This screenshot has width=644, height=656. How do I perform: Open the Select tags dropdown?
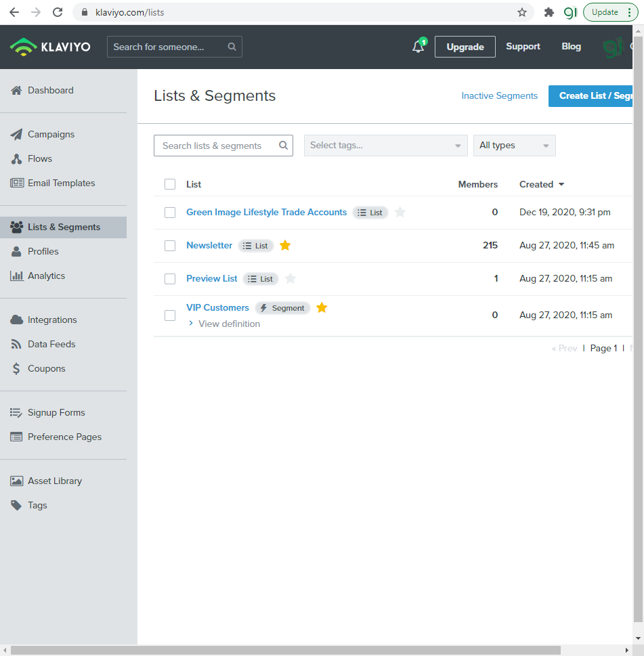coord(386,146)
